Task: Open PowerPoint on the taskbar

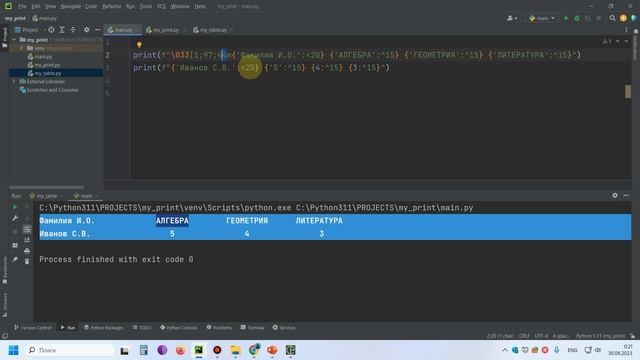Action: 272,350
